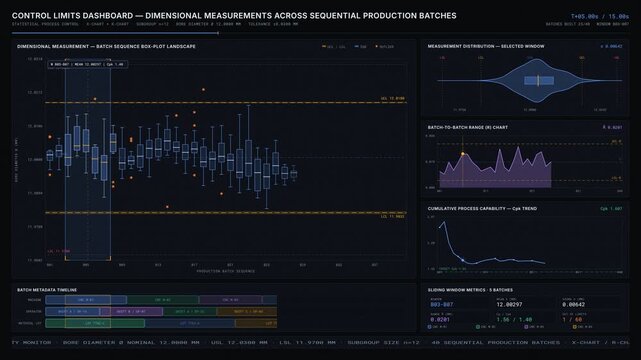Click the yellow machine legend square under metrics
The image size is (641, 360).
coord(574,327)
